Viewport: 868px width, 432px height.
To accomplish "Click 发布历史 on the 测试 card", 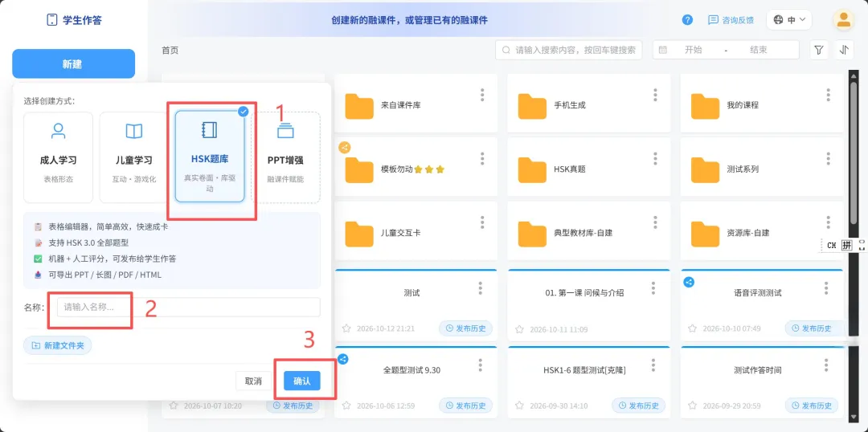I will point(465,328).
